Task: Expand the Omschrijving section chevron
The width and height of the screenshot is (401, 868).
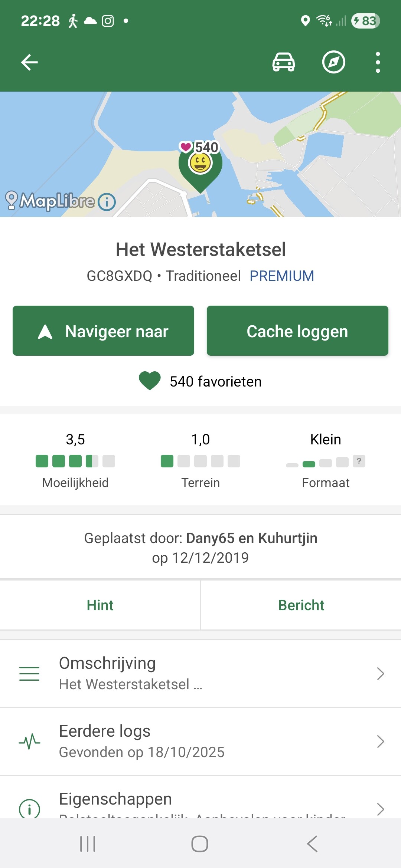Action: click(380, 673)
